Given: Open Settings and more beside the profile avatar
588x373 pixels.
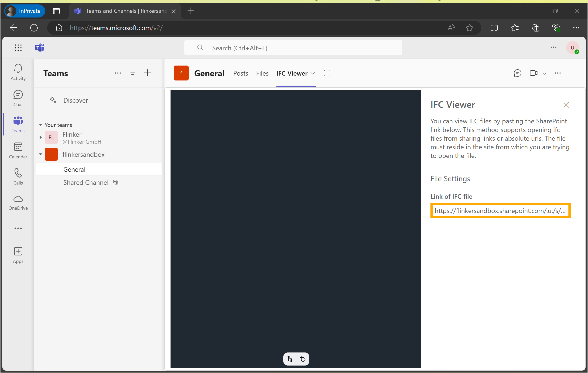Looking at the screenshot, I should (x=554, y=47).
